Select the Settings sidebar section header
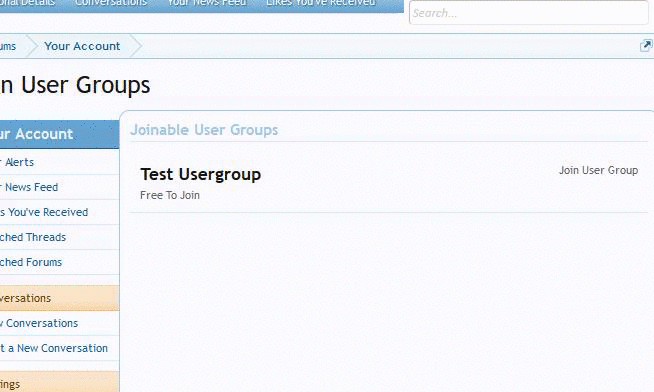This screenshot has width=654, height=392. (x=59, y=382)
